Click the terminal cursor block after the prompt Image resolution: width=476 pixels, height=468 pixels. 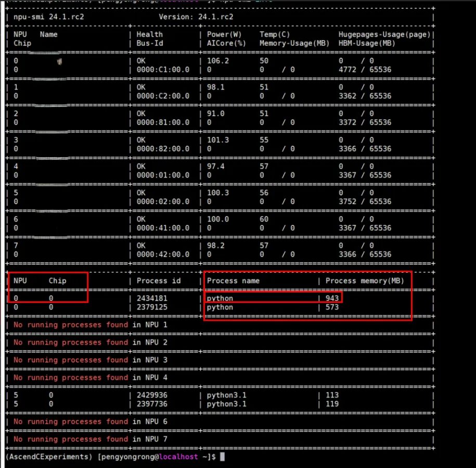click(222, 457)
